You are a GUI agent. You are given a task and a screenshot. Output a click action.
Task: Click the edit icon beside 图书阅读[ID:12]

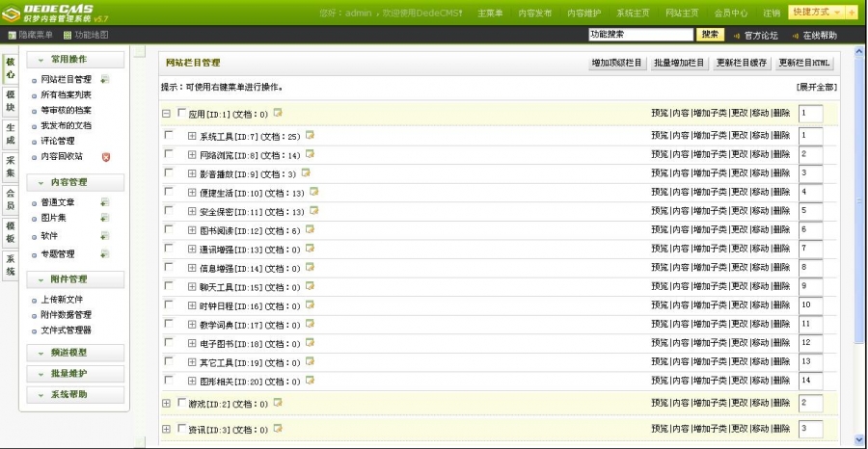310,229
